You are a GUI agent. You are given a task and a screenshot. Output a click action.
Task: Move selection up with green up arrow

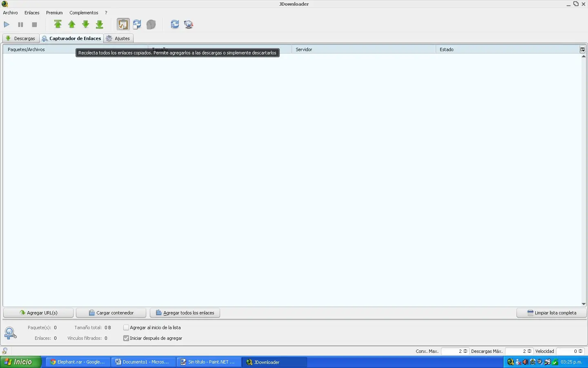72,25
